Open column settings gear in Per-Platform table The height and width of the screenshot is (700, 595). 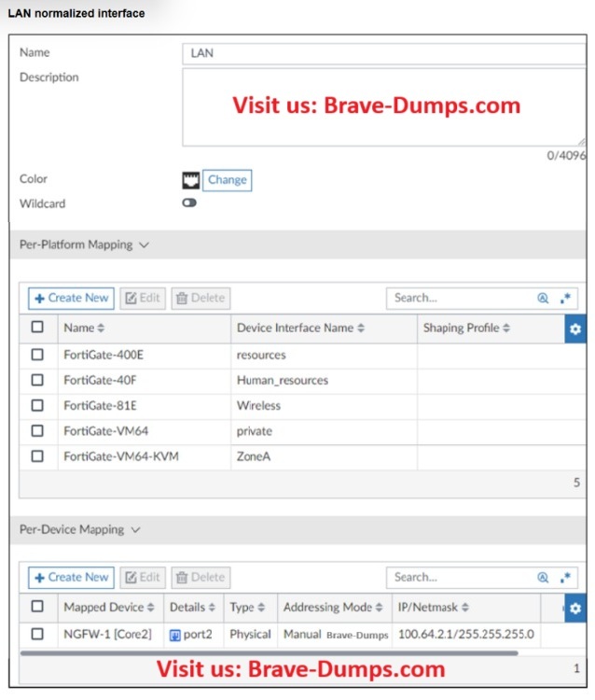575,329
